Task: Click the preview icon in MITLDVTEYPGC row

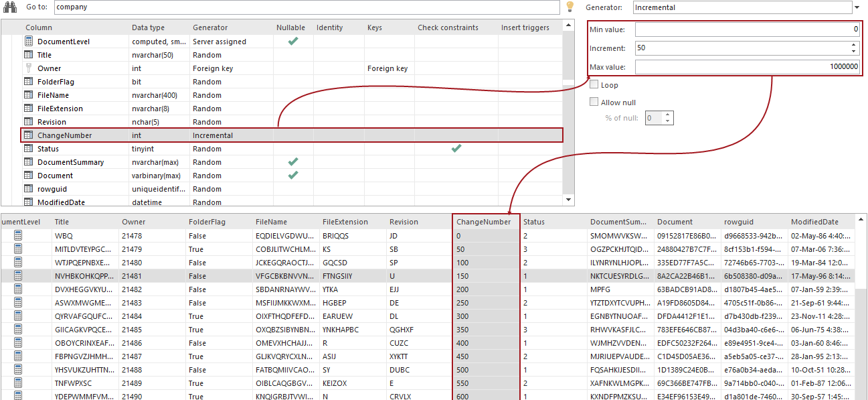Action: coord(18,249)
